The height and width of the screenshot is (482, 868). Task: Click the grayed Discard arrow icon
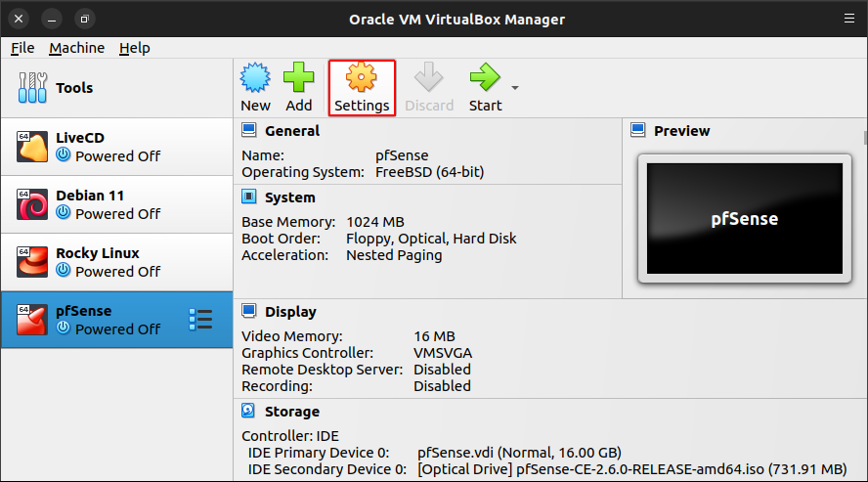point(429,77)
